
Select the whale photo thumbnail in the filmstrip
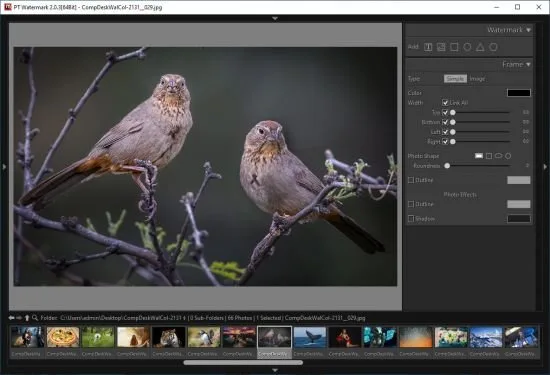[x=310, y=337]
